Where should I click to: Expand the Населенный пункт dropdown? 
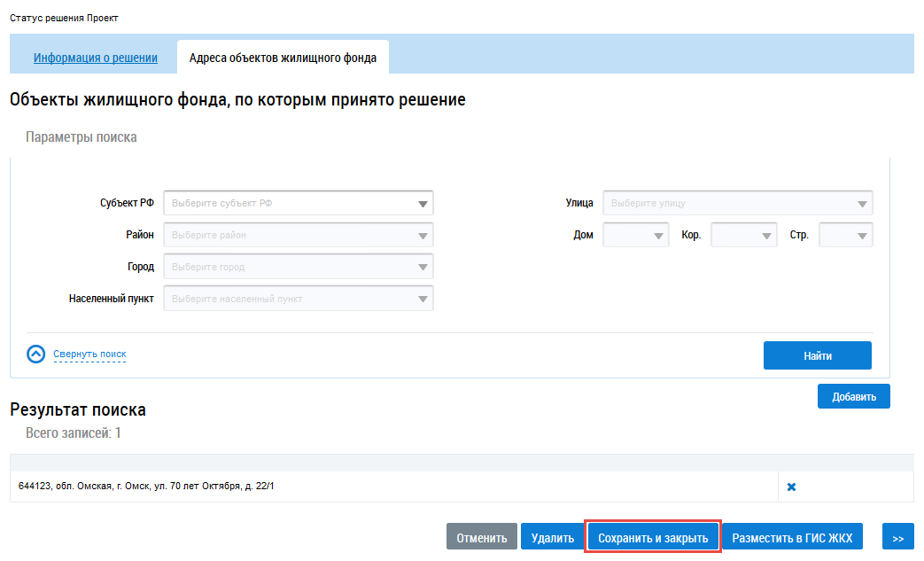[x=299, y=299]
